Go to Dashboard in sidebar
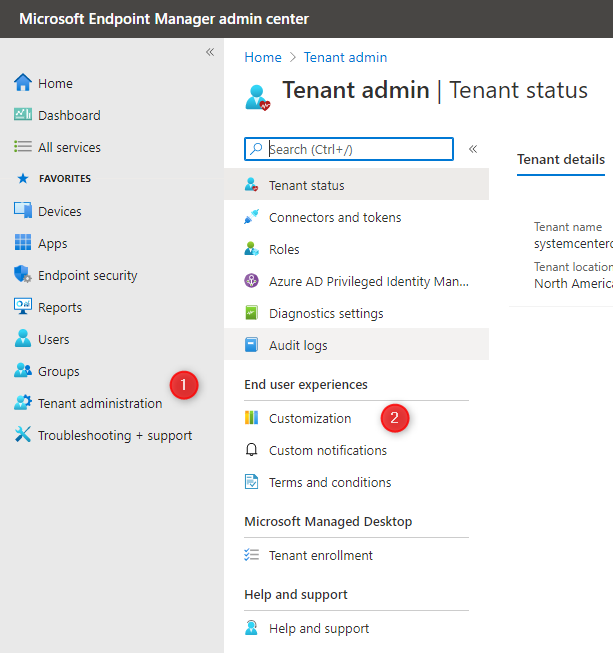The height and width of the screenshot is (653, 613). (x=69, y=115)
